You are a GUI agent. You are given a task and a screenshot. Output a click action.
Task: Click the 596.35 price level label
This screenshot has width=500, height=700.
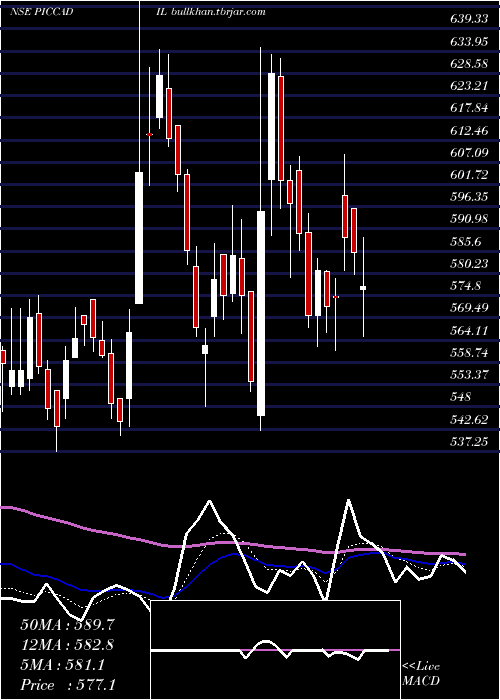tap(469, 197)
